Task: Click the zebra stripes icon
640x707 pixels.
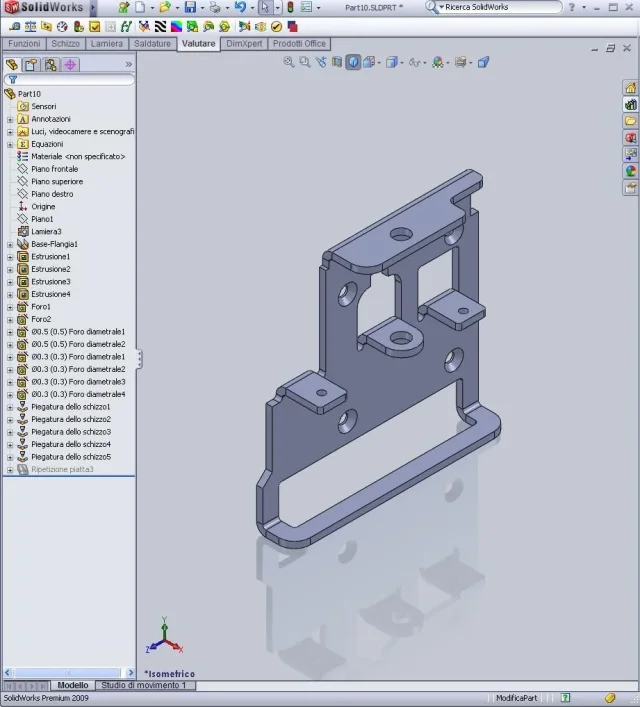Action: pos(160,27)
